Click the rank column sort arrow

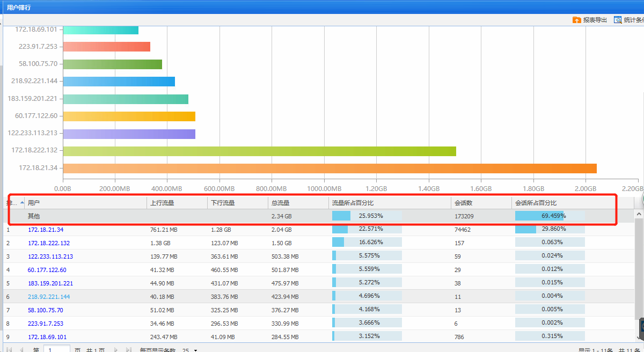[21, 203]
